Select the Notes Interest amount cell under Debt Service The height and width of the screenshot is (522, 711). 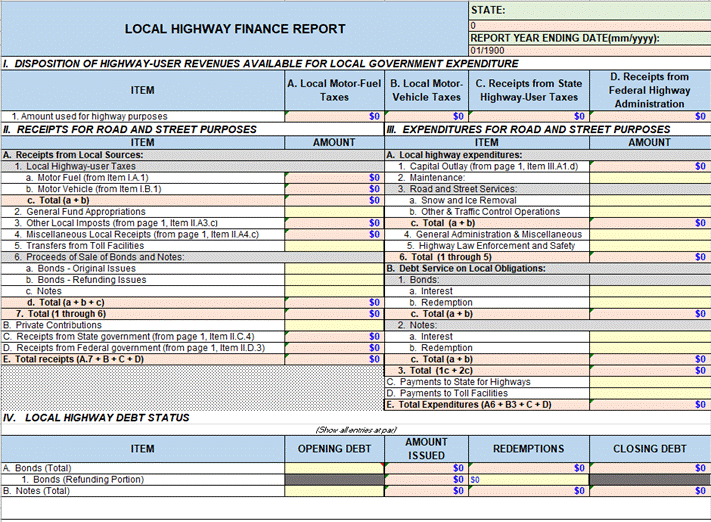coord(650,337)
